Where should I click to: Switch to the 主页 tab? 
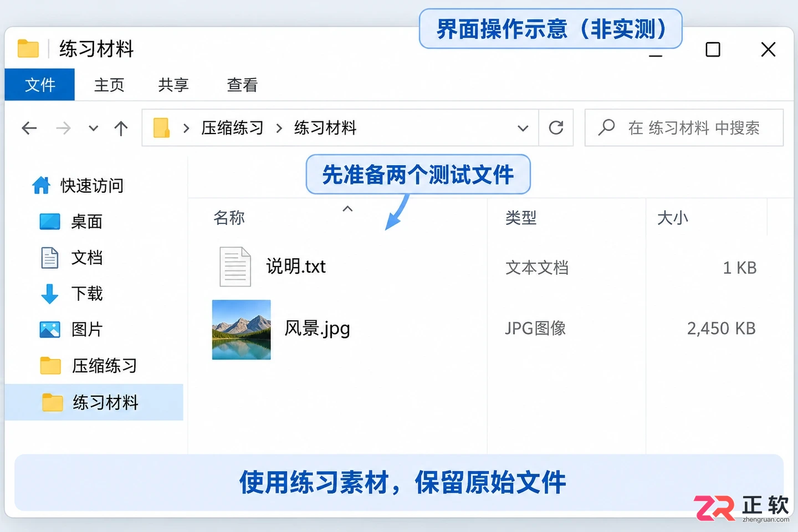109,85
